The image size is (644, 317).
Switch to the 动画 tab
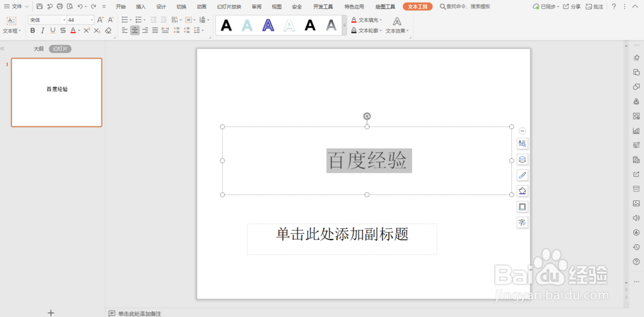tap(202, 6)
